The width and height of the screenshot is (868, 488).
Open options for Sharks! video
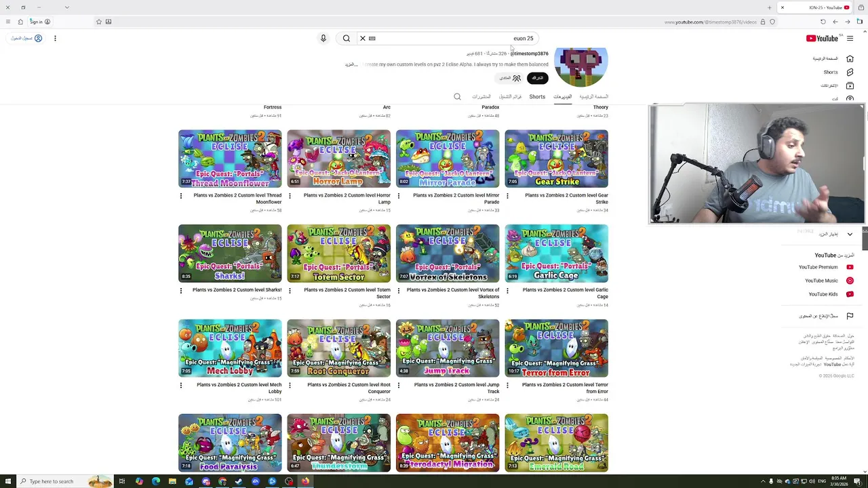click(x=181, y=291)
